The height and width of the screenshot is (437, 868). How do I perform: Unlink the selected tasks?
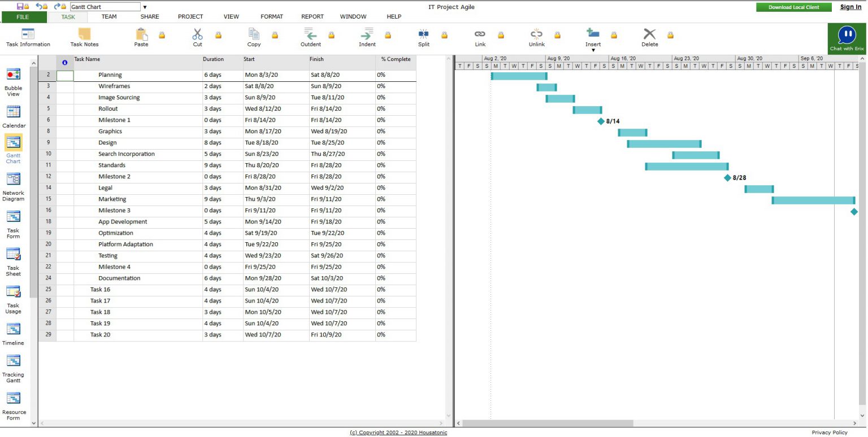click(x=536, y=37)
